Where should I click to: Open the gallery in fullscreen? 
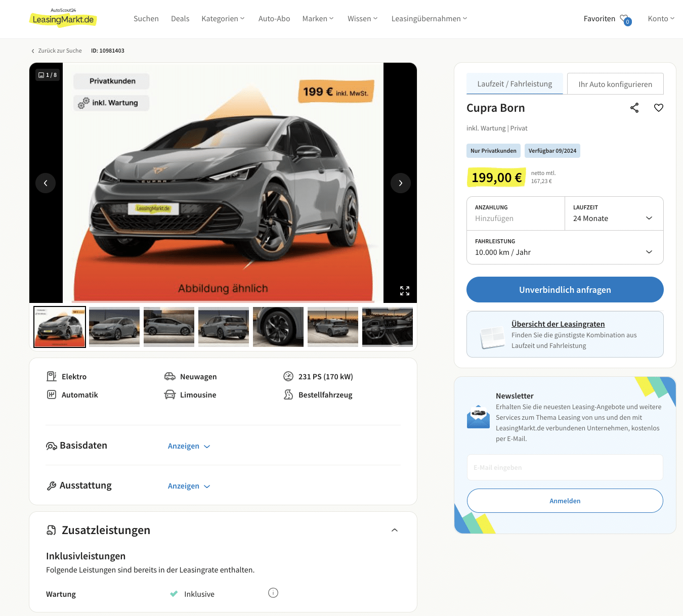[x=405, y=291]
